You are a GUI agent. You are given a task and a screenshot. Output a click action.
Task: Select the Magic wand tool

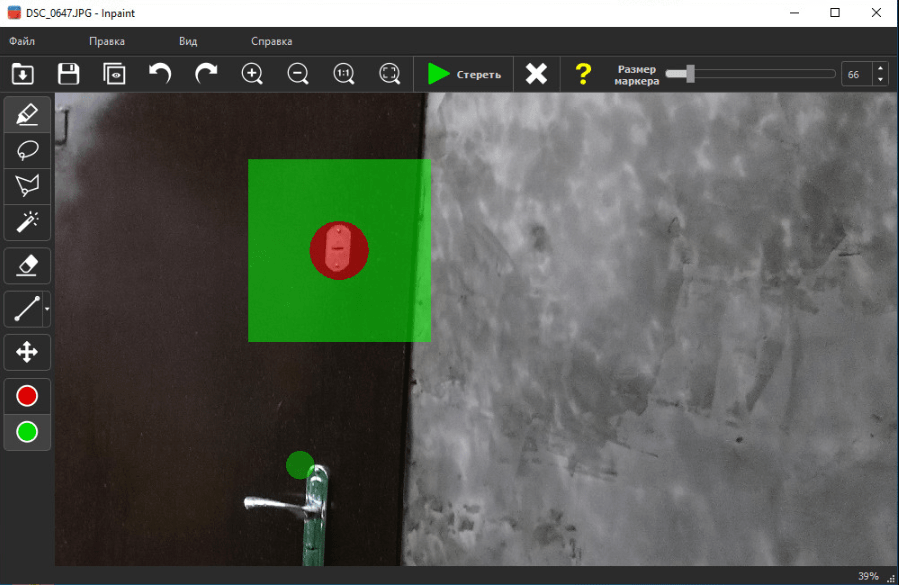coord(27,222)
